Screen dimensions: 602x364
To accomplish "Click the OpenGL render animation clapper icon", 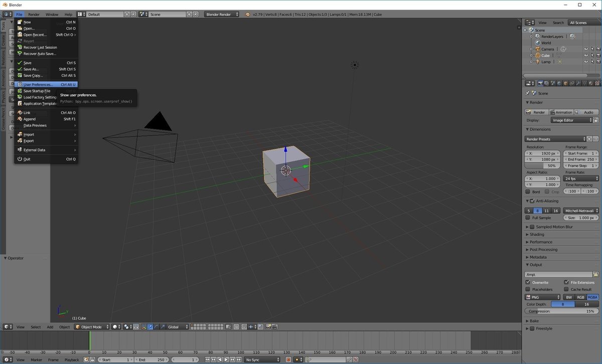I will click(x=274, y=327).
